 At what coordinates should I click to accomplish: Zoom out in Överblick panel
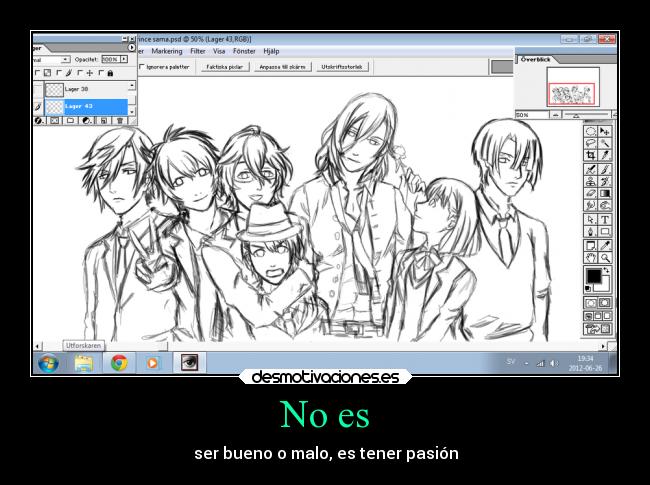pyautogui.click(x=555, y=115)
